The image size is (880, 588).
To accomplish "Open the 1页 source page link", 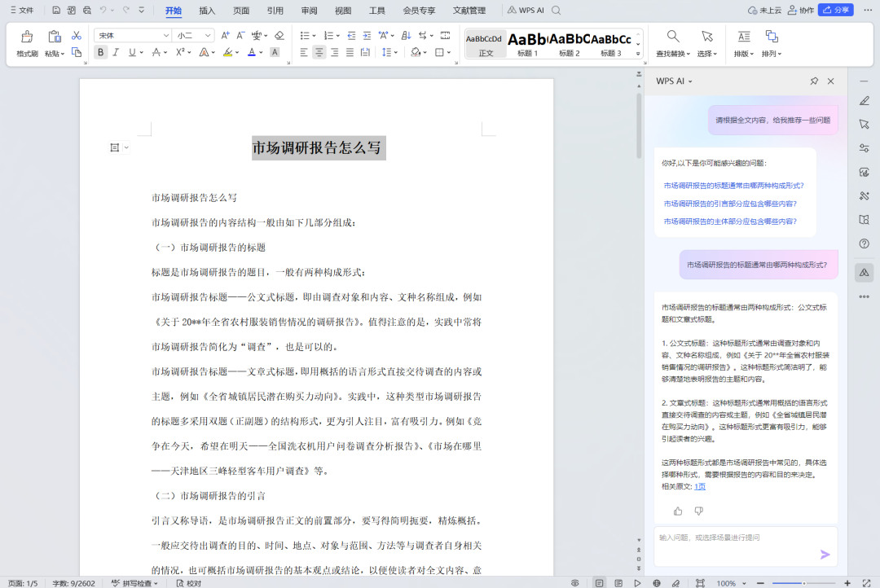I will click(700, 486).
